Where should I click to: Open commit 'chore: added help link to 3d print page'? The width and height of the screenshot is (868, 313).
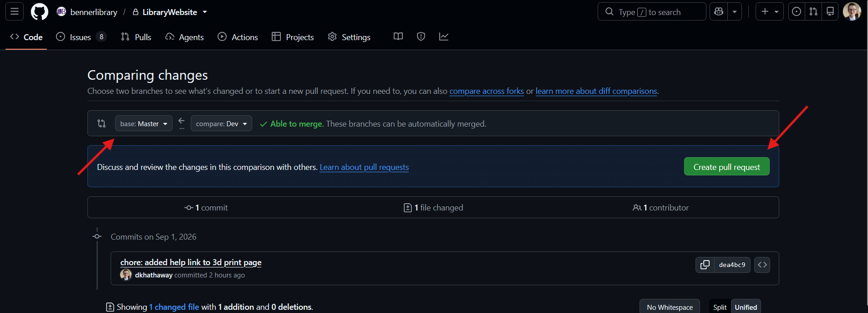pos(191,262)
